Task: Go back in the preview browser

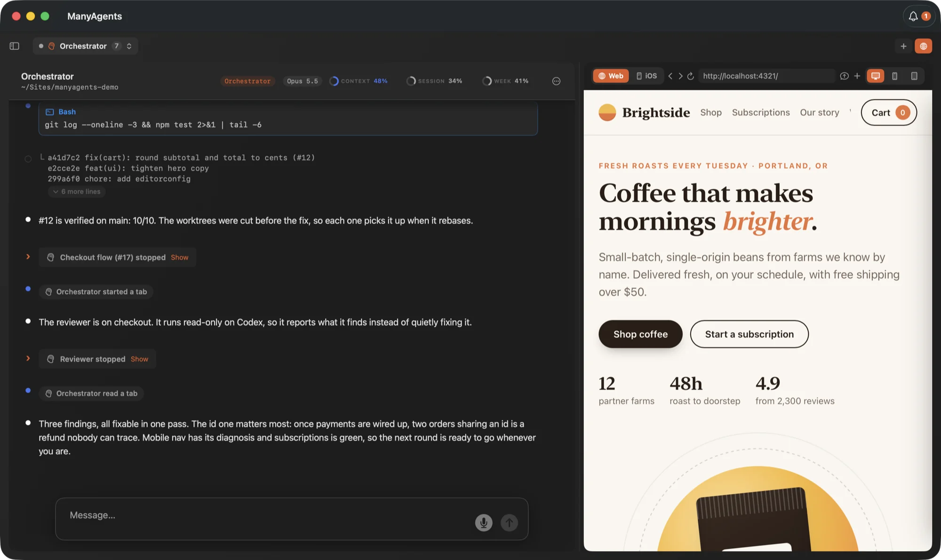Action: point(670,76)
